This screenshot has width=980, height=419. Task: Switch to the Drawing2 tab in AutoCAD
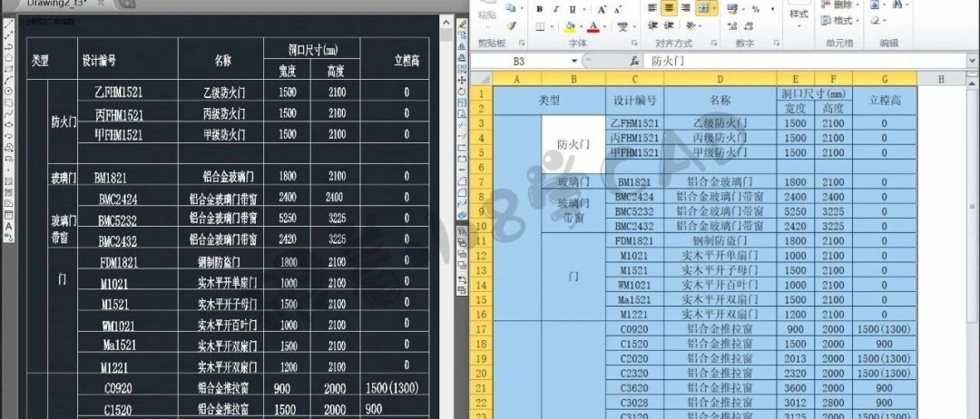[59, 3]
